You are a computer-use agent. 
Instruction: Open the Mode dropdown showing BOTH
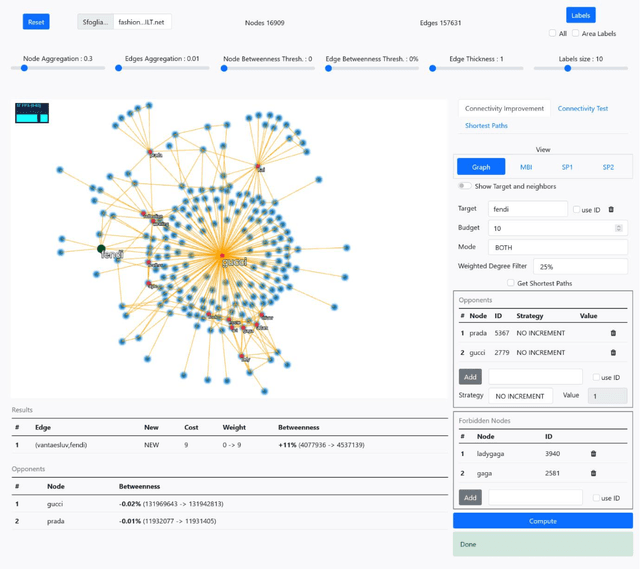558,247
